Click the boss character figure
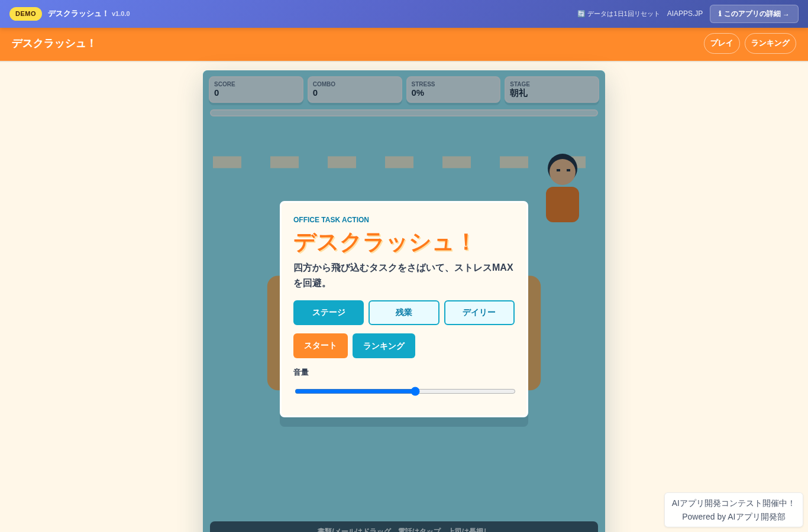 (x=563, y=188)
